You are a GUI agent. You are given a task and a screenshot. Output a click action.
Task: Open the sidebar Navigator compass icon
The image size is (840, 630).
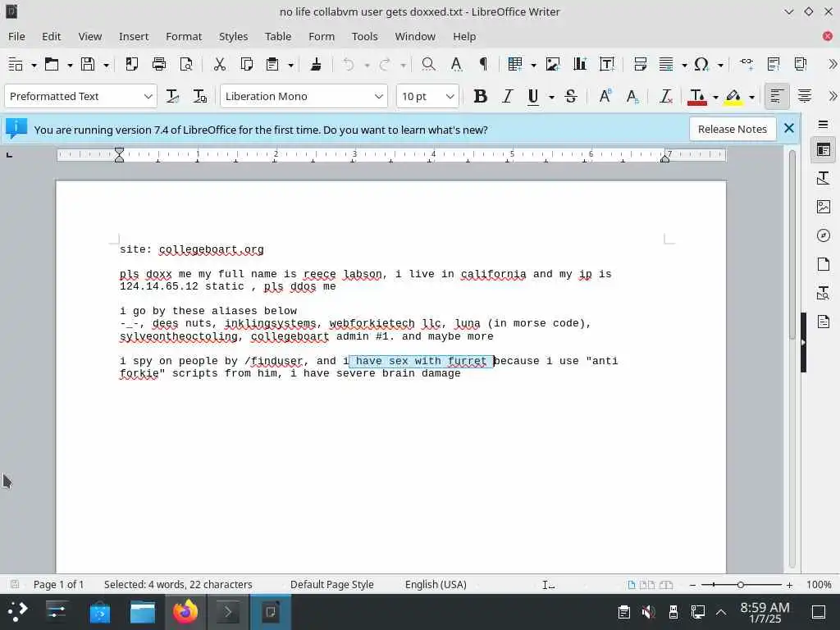tap(824, 235)
